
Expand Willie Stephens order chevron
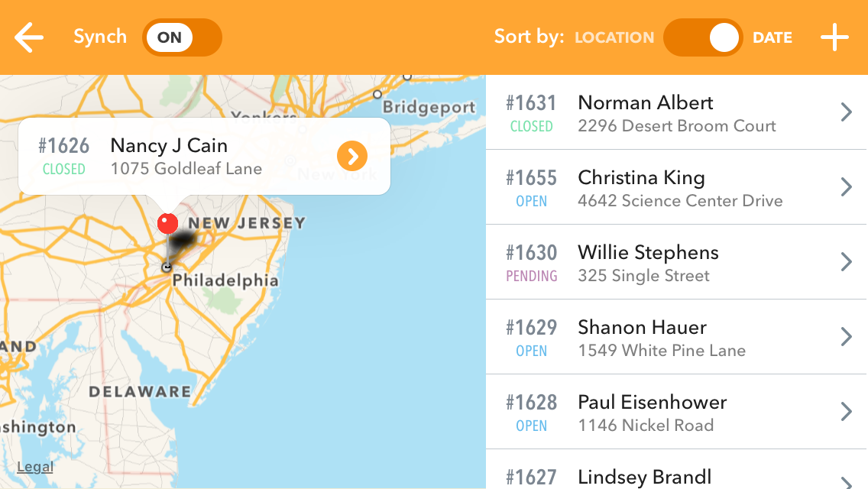846,262
